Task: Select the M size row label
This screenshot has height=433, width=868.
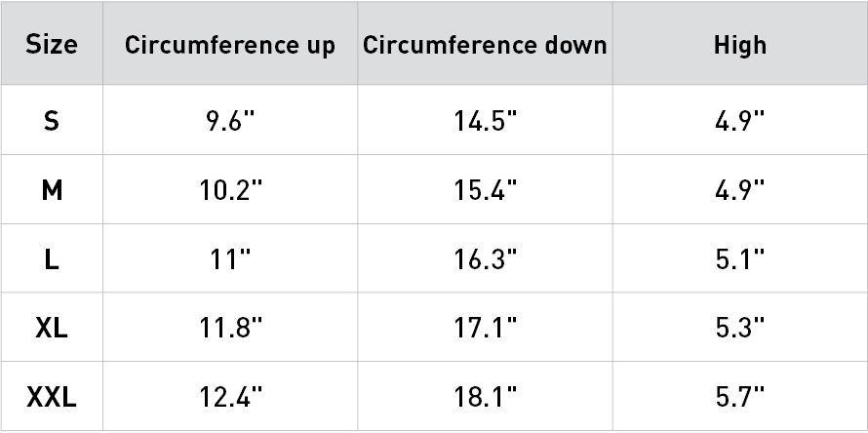Action: click(52, 190)
